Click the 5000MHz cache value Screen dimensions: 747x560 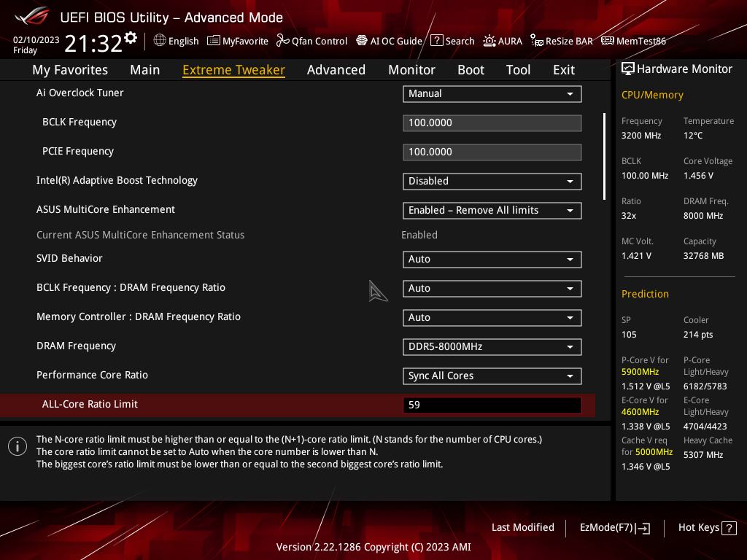pyautogui.click(x=654, y=452)
